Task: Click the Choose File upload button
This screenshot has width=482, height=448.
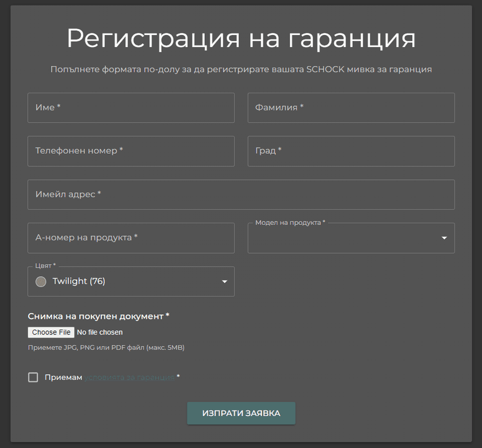Action: [51, 332]
